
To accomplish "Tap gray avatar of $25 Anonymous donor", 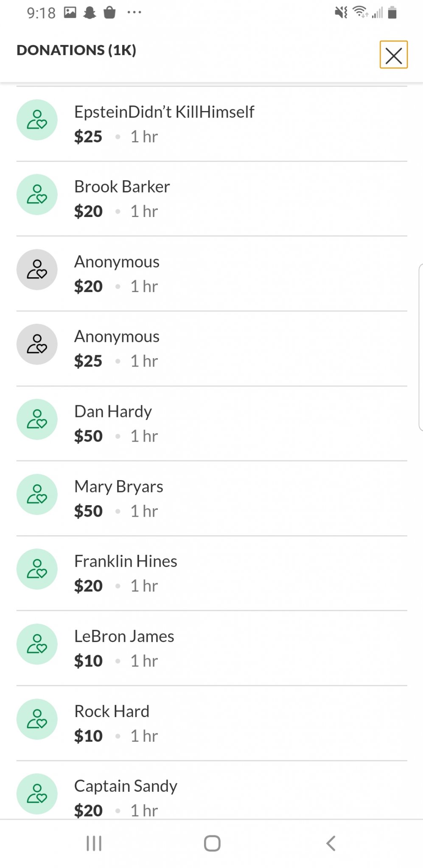I will click(x=37, y=344).
